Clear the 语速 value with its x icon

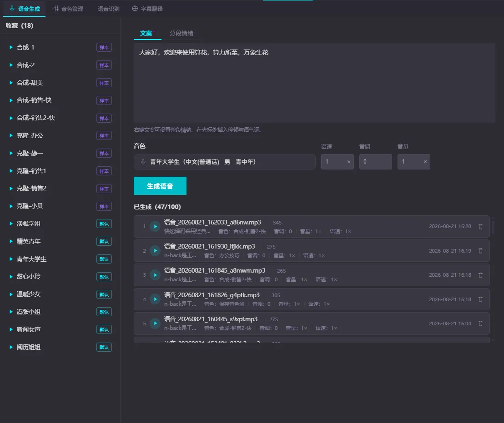[349, 162]
